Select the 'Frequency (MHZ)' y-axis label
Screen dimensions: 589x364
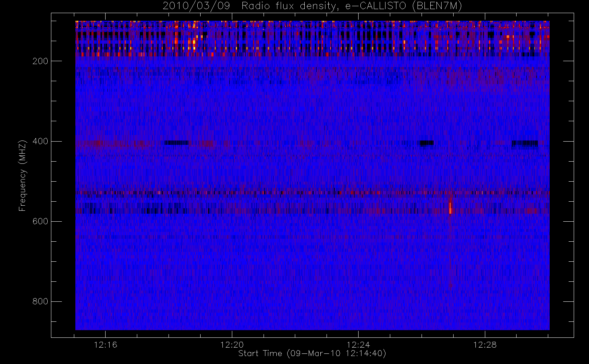23,175
